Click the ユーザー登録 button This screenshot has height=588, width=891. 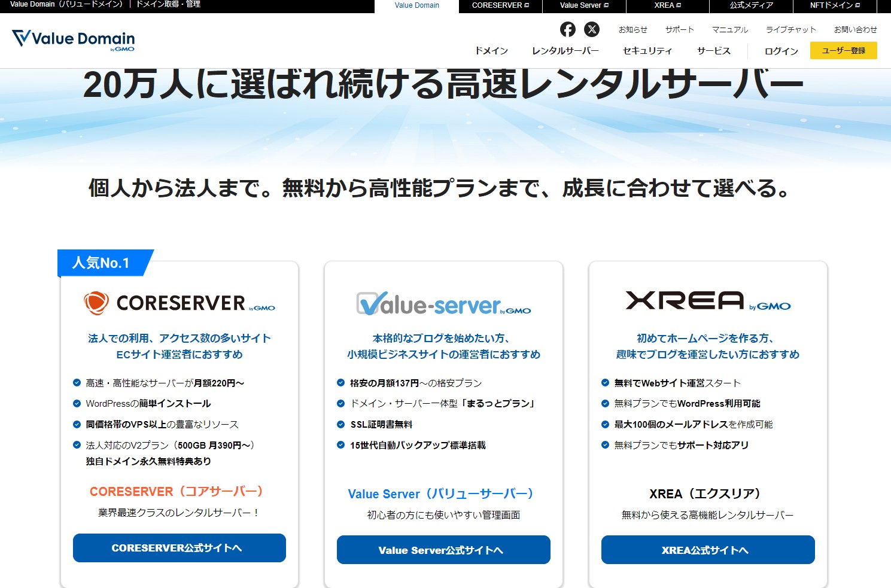tap(843, 50)
